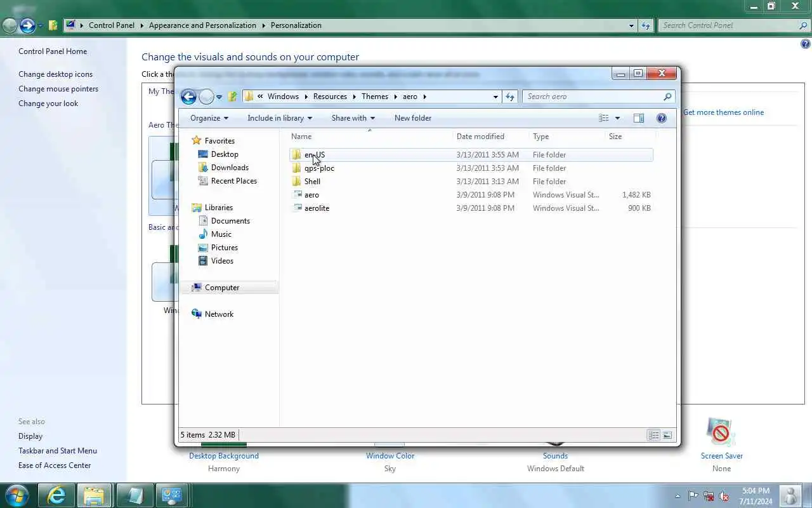The width and height of the screenshot is (812, 508).
Task: Sort by the Name column header
Action: pyautogui.click(x=370, y=137)
